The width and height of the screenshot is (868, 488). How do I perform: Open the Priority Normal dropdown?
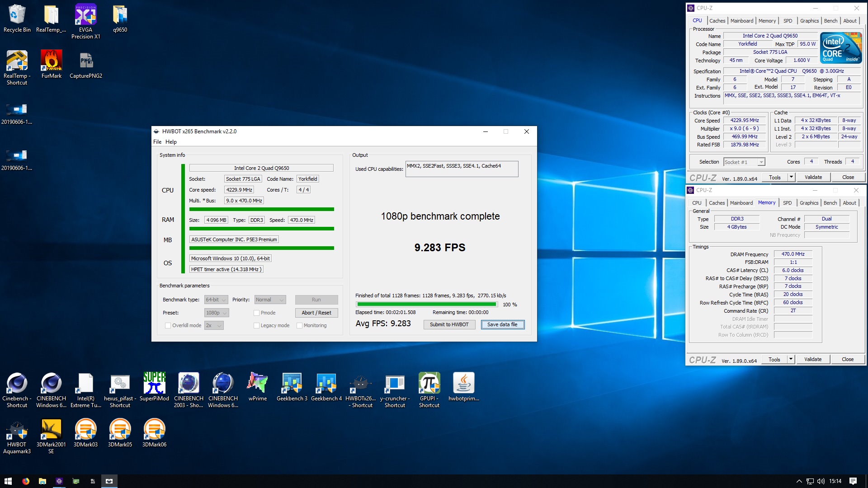pos(270,300)
